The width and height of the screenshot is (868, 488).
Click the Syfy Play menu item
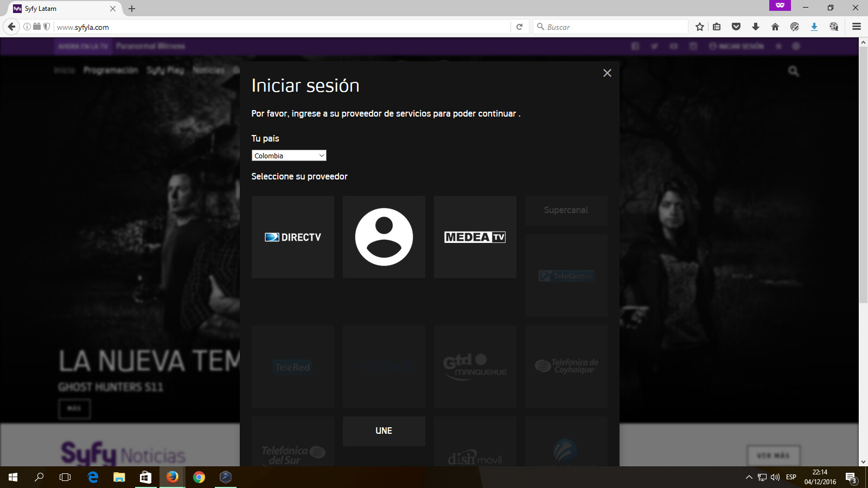(x=165, y=70)
